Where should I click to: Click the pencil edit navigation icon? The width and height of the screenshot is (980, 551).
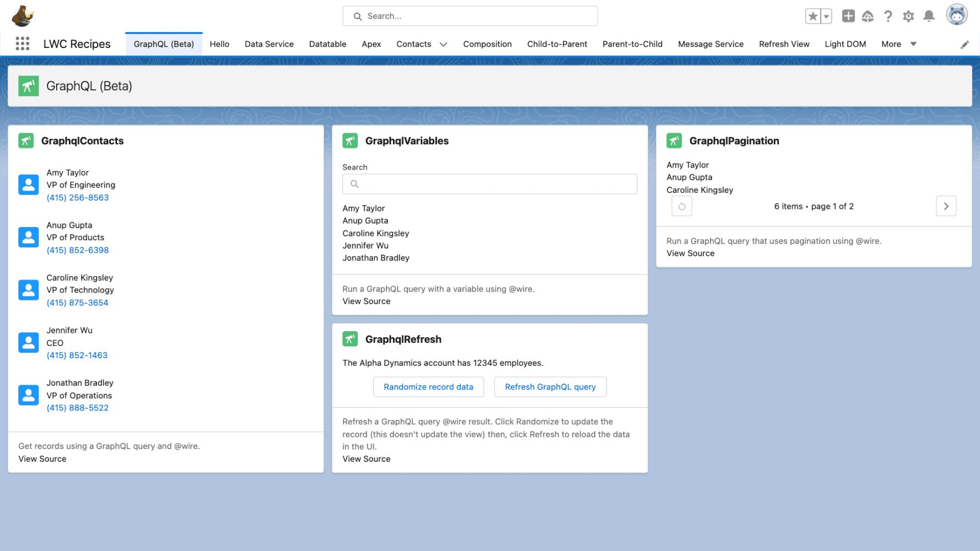click(x=965, y=45)
